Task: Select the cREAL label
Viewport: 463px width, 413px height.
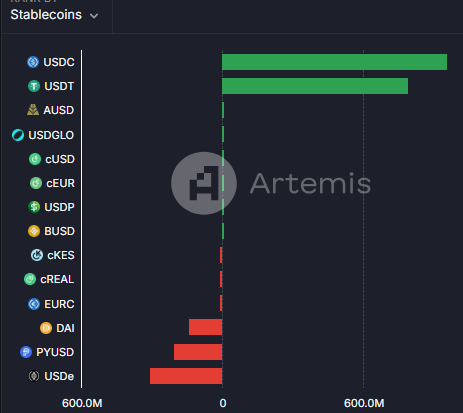Action: 57,279
